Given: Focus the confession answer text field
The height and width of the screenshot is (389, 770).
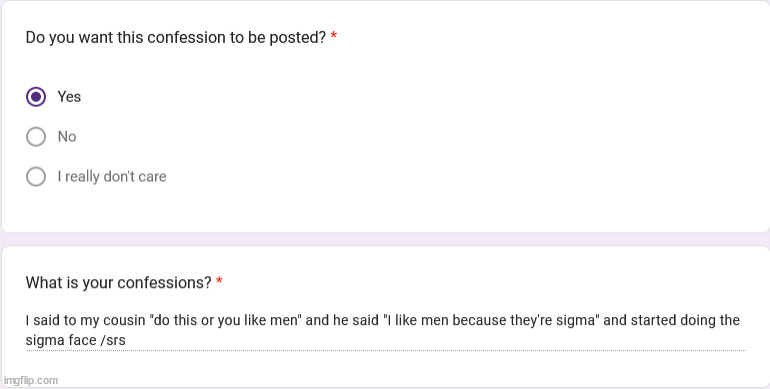Looking at the screenshot, I should point(386,330).
